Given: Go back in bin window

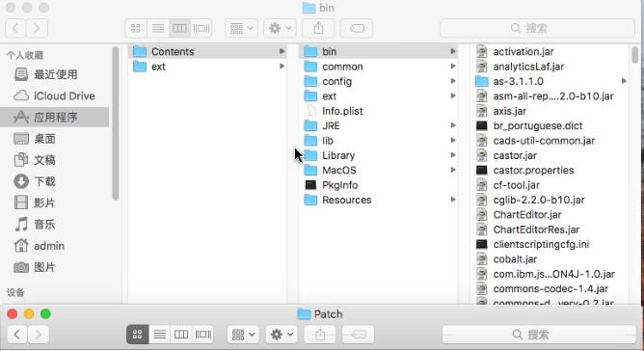Looking at the screenshot, I should click(15, 28).
